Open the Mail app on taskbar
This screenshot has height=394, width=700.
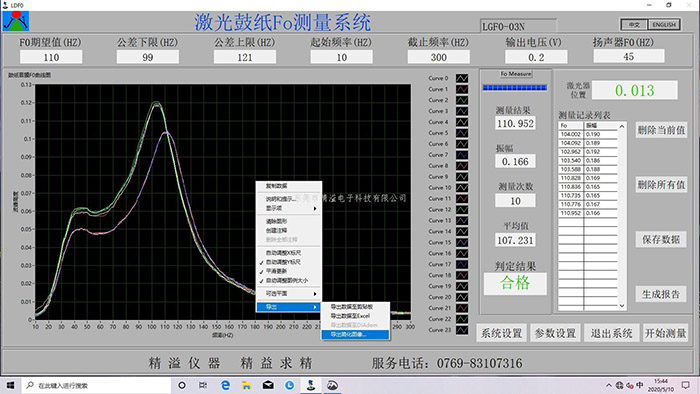(268, 385)
